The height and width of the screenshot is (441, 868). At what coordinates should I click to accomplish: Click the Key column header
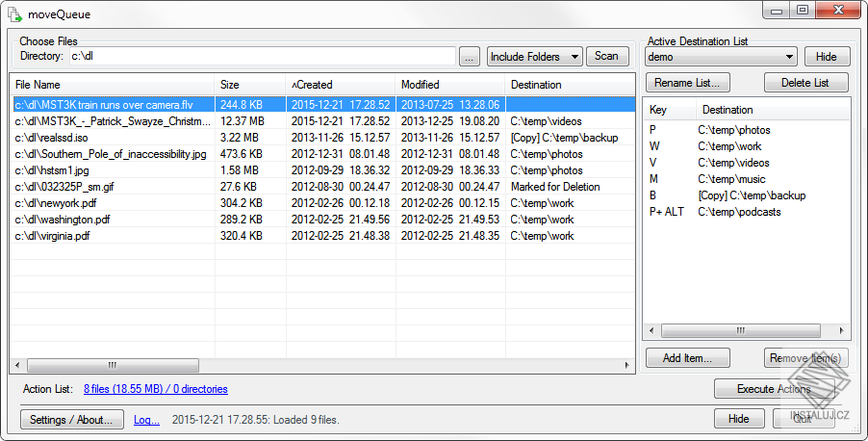pos(669,110)
